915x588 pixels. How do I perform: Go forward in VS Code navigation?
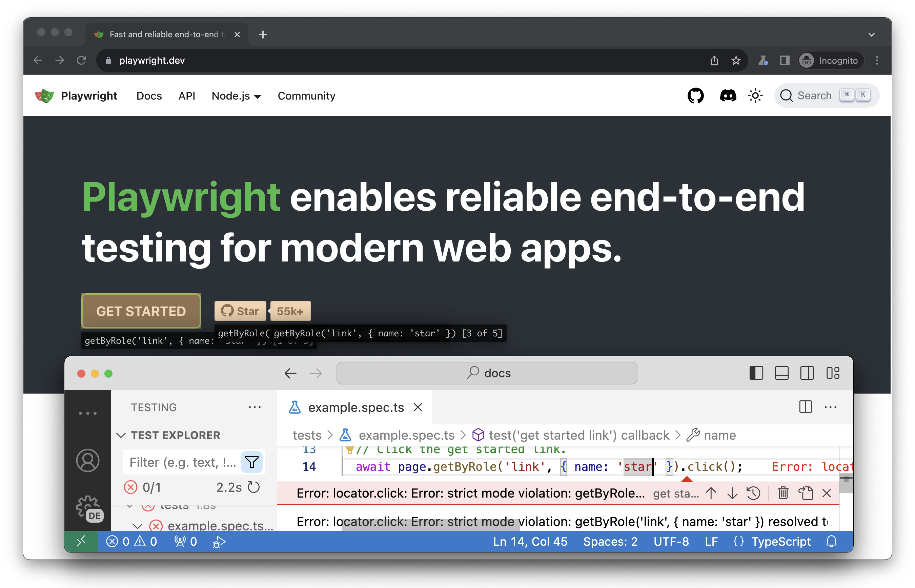click(x=316, y=373)
